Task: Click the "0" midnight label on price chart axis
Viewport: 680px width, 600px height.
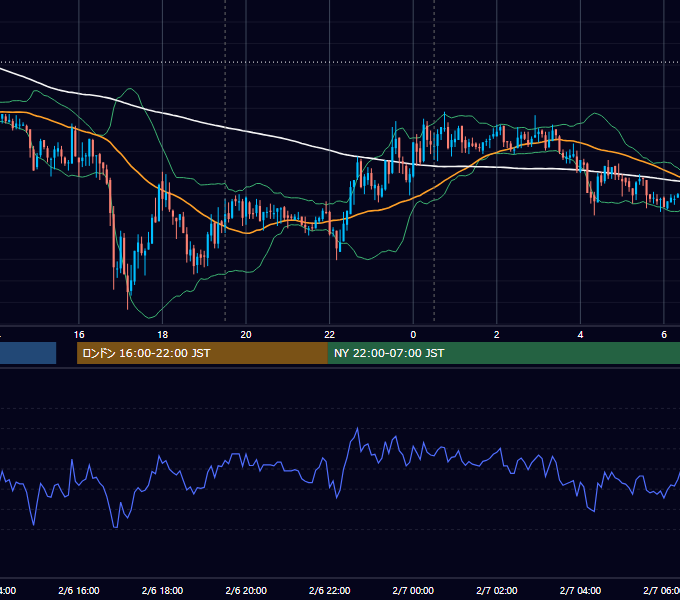Action: [x=413, y=335]
